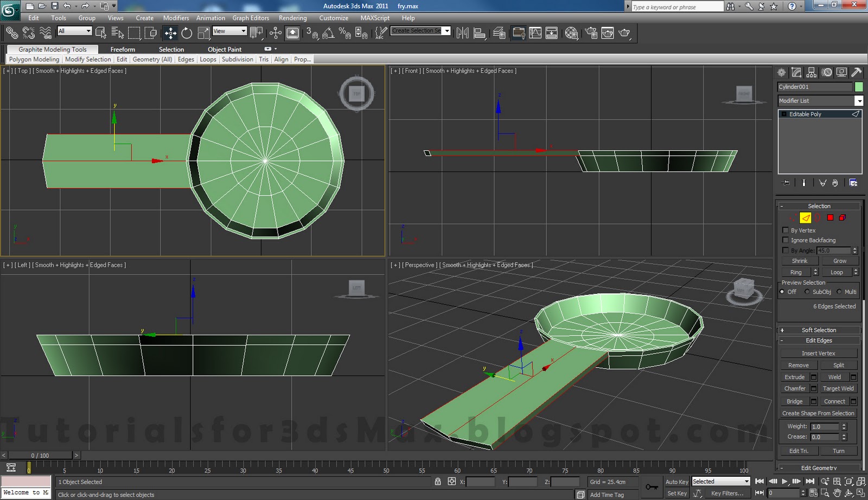Enable the By Vertex checkbox

coord(786,230)
